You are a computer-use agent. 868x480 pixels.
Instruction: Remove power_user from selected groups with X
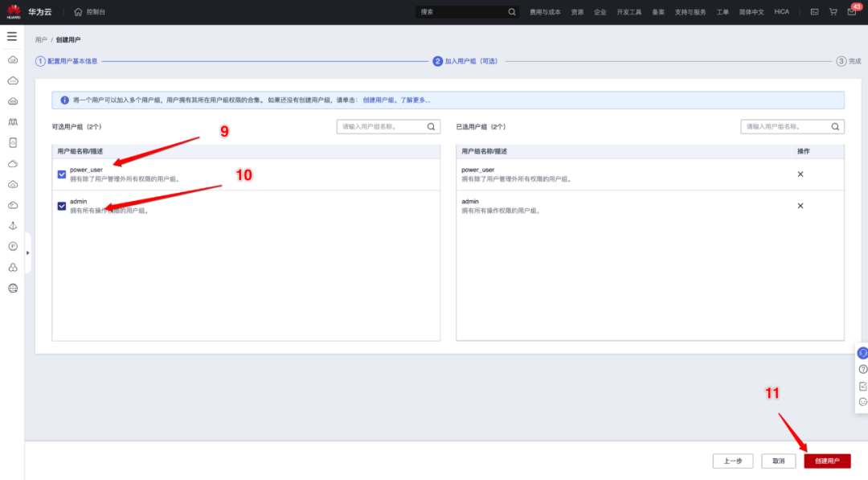click(800, 174)
